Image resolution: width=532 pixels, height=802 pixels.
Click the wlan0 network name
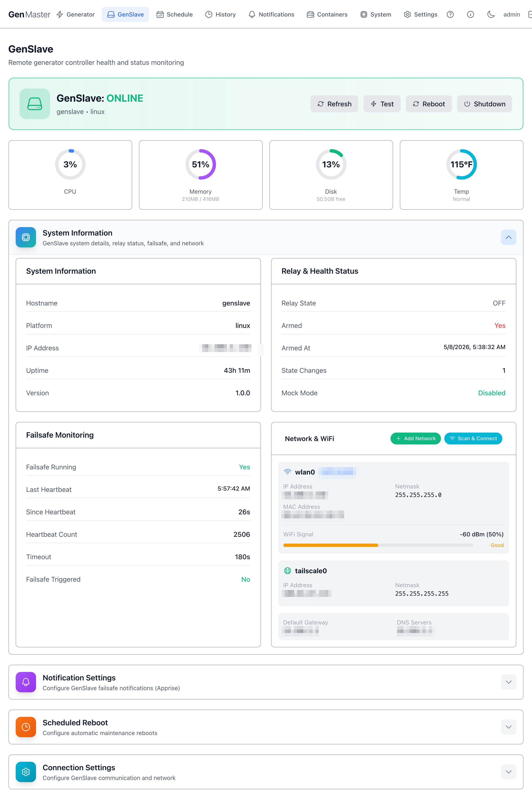305,472
